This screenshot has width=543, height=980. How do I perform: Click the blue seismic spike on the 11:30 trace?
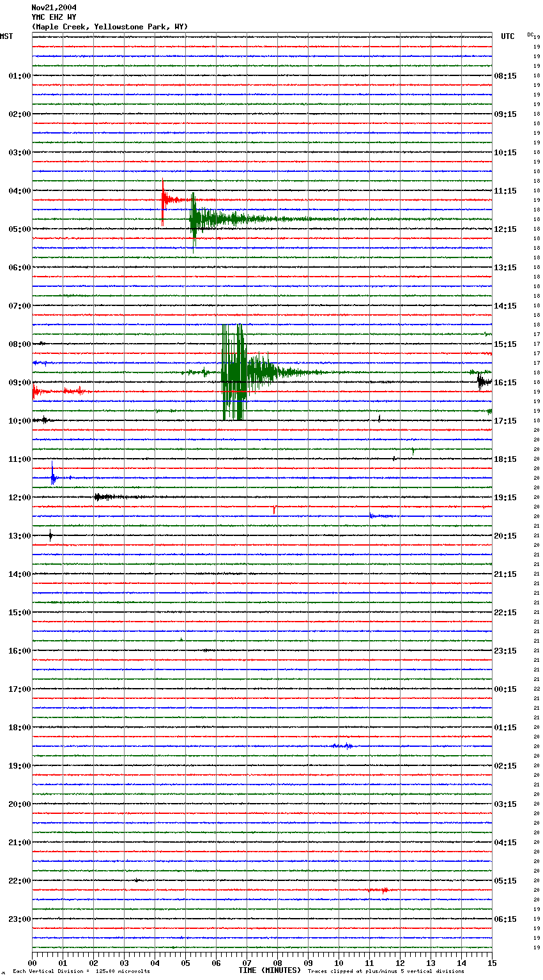[53, 474]
